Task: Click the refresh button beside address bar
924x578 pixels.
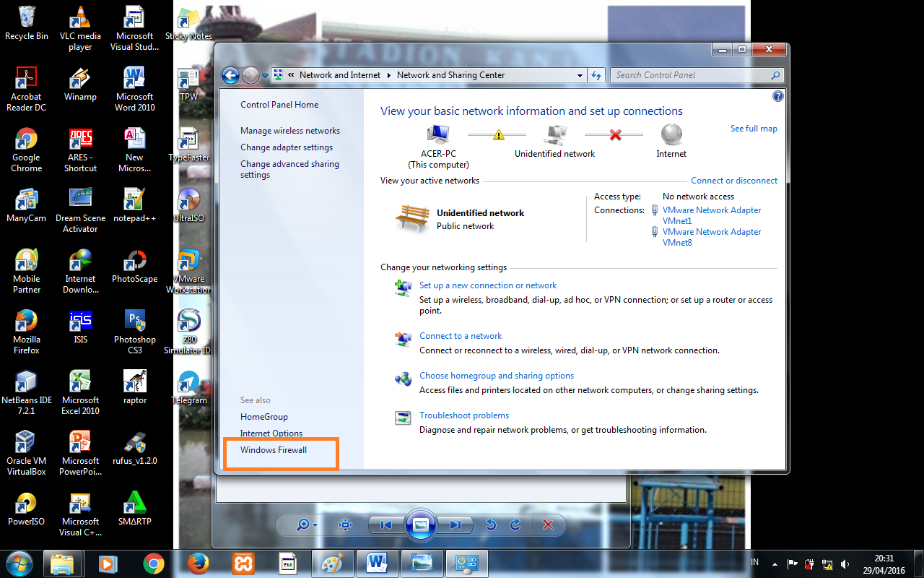Action: (x=596, y=75)
